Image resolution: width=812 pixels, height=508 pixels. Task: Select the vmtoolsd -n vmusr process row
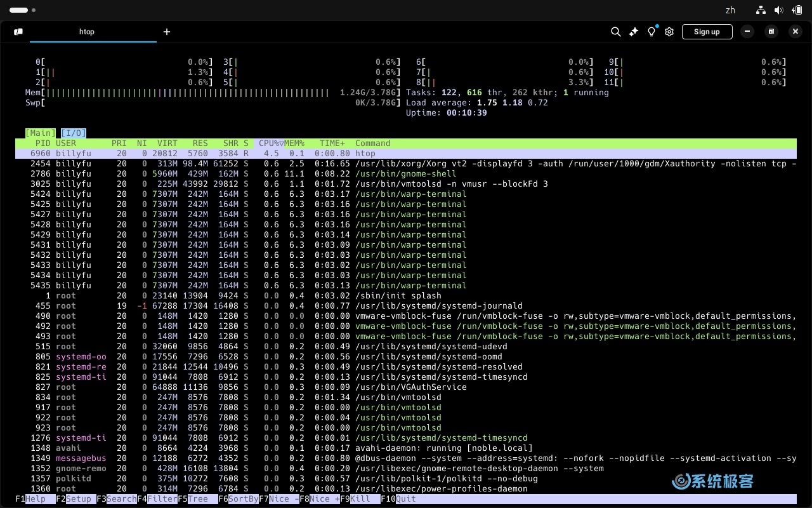(x=406, y=184)
